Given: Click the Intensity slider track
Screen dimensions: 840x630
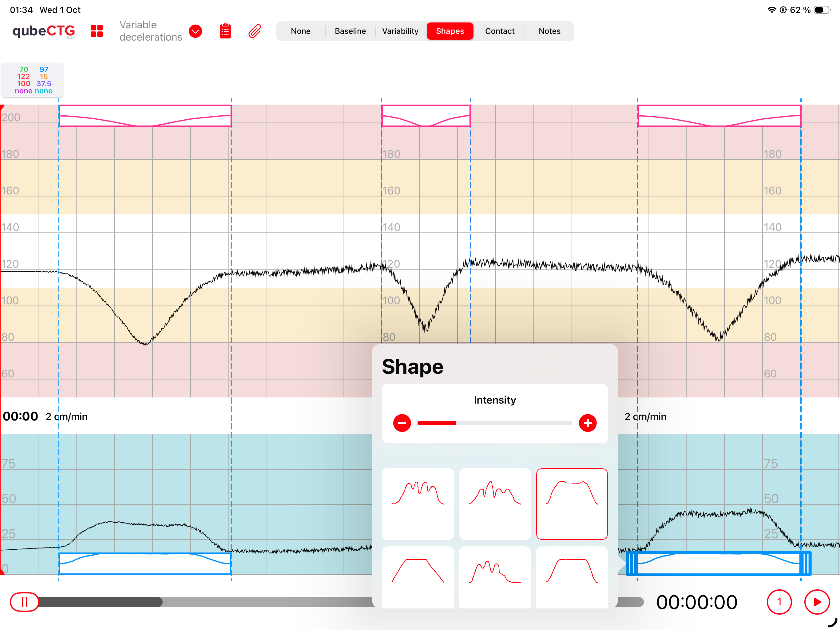Looking at the screenshot, I should point(494,423).
